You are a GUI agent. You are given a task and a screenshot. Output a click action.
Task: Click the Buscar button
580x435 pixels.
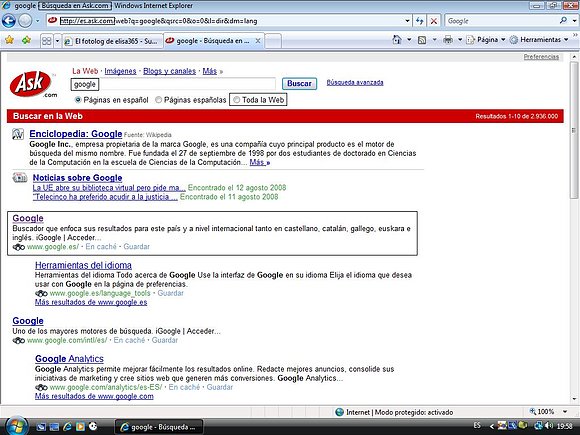click(x=299, y=84)
